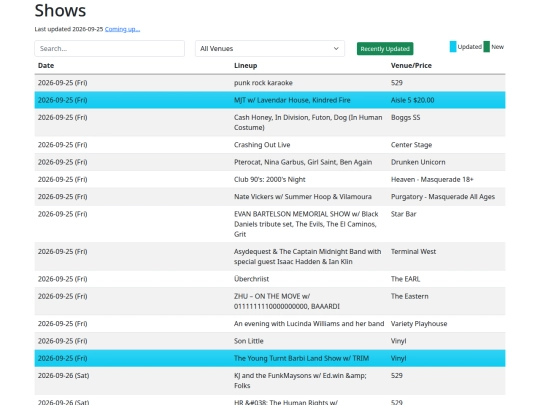Select the Son Little lineup cell

coord(249,341)
